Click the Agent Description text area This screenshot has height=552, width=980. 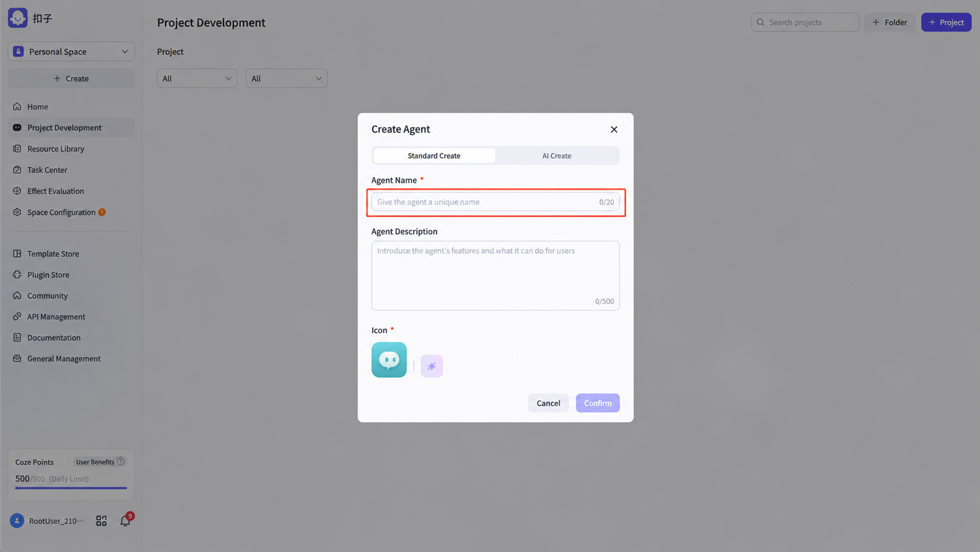[x=495, y=276]
